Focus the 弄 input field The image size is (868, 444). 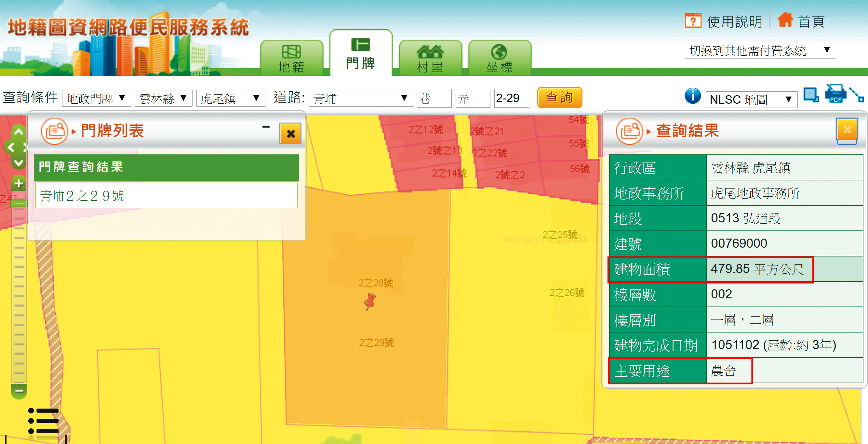click(473, 98)
